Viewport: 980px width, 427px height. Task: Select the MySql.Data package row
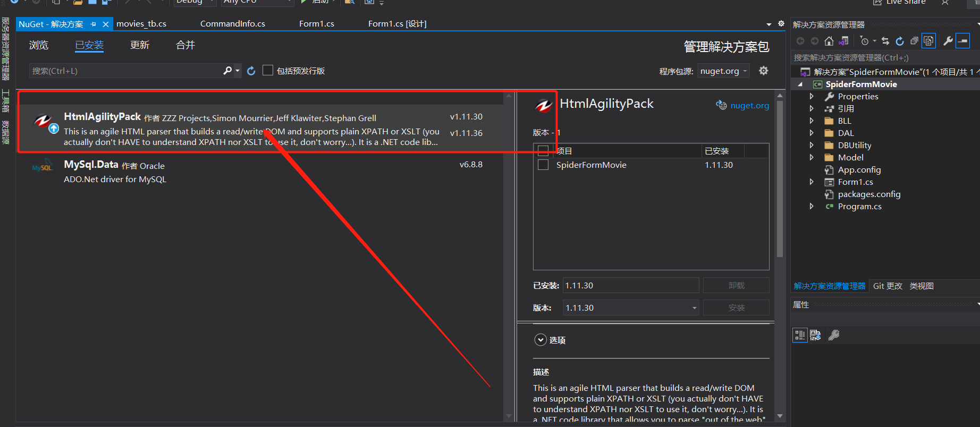coord(260,172)
